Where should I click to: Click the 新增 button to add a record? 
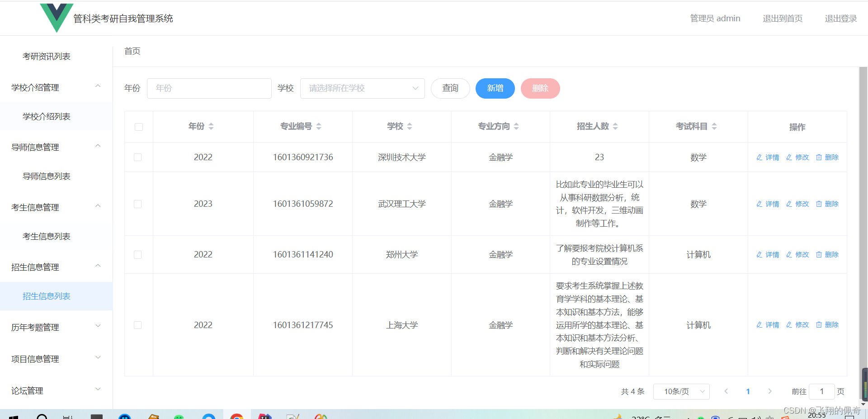pos(495,88)
